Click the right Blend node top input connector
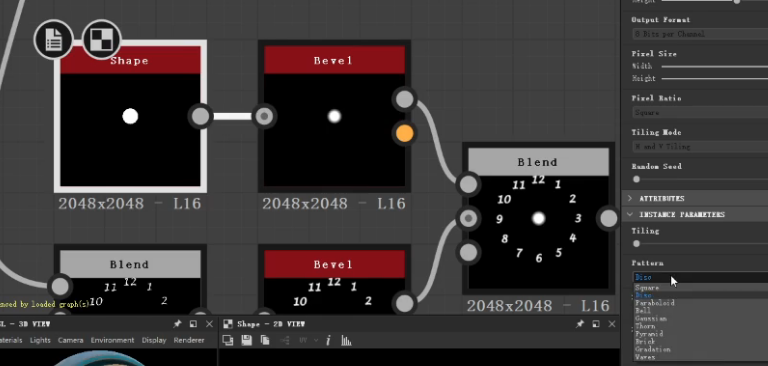768x366 pixels. (468, 184)
